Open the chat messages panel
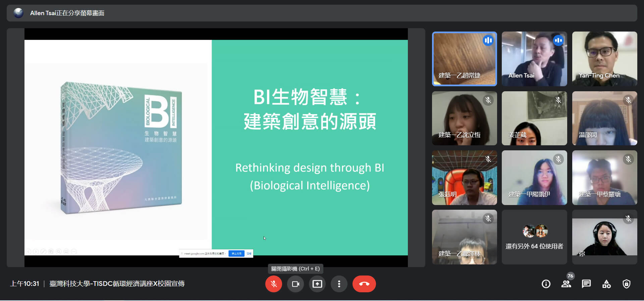Screen dimensions: 644x301 pos(586,284)
